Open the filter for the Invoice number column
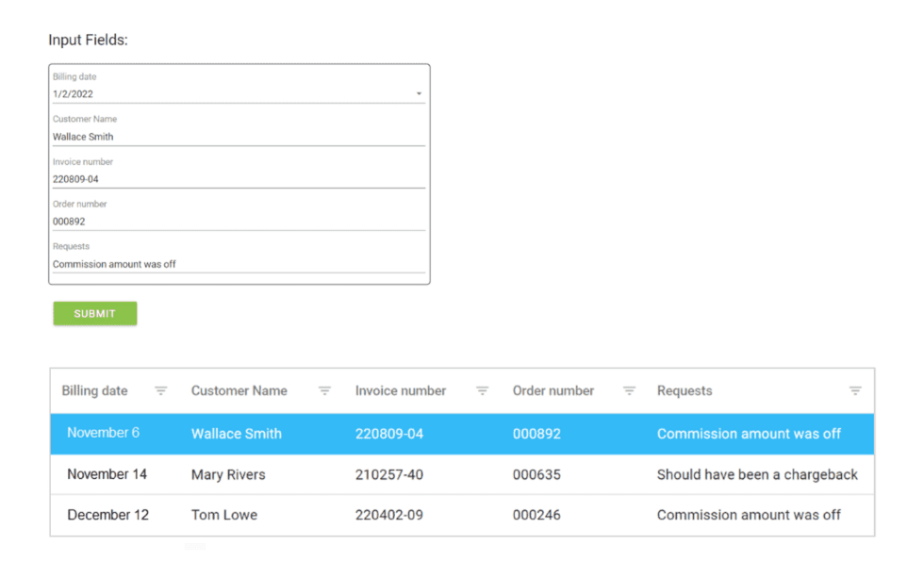Image resolution: width=924 pixels, height=578 pixels. coord(482,389)
